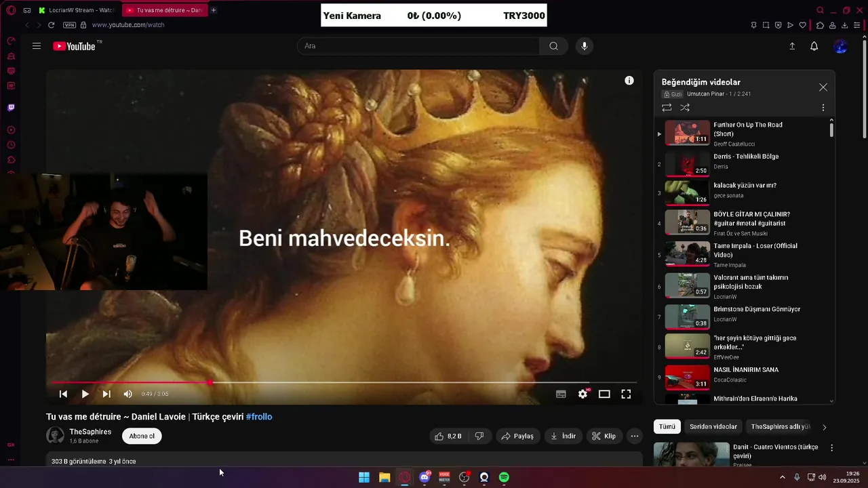Open the YouTube create upload icon
Viewport: 868px width, 488px height.
tap(792, 46)
